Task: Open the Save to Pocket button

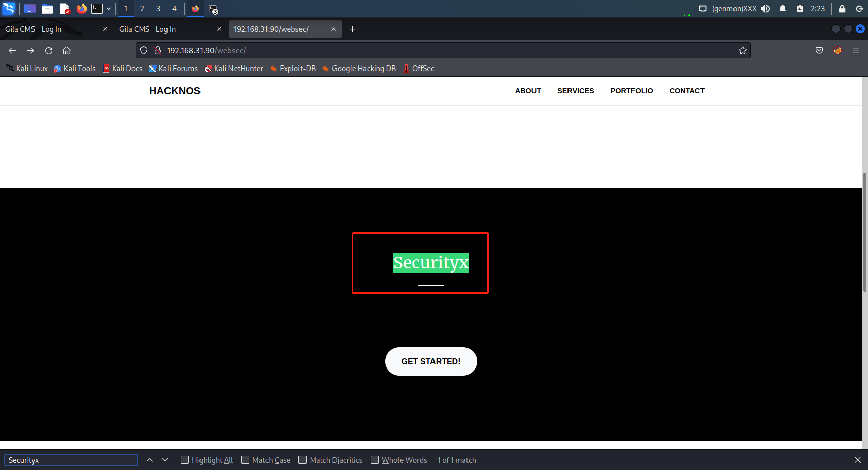Action: 819,50
